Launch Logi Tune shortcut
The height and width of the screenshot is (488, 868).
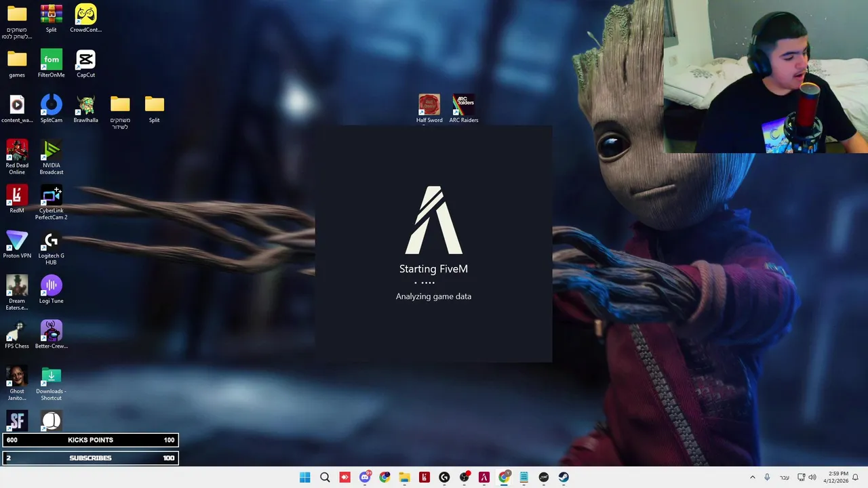(x=51, y=290)
